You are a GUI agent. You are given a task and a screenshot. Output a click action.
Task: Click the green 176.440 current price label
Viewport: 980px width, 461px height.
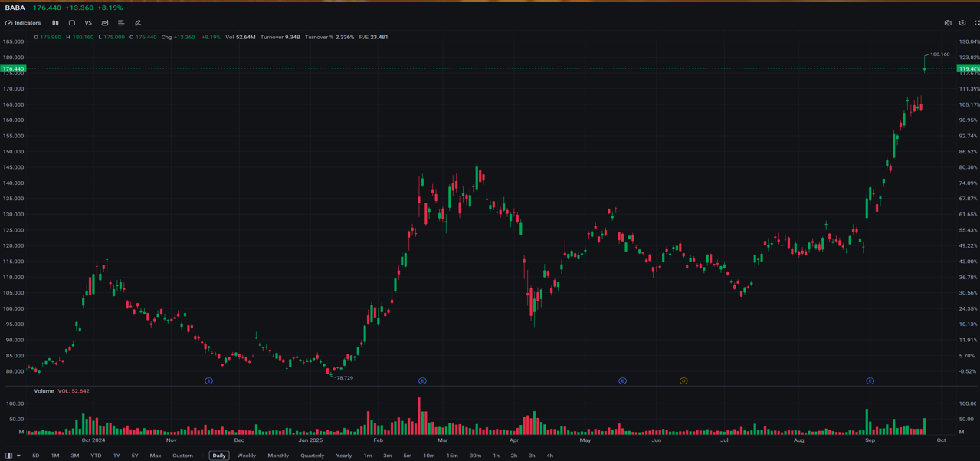click(x=13, y=69)
